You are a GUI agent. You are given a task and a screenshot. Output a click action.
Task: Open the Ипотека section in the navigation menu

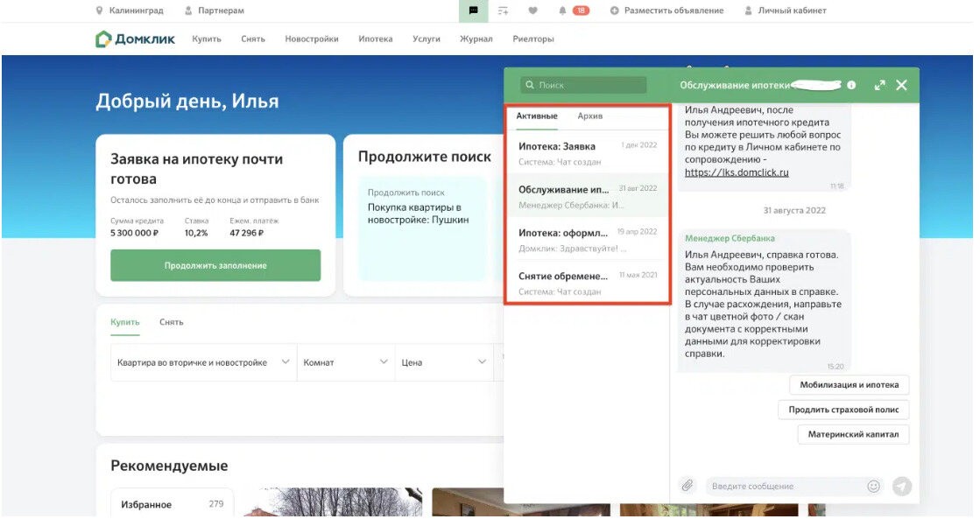376,39
